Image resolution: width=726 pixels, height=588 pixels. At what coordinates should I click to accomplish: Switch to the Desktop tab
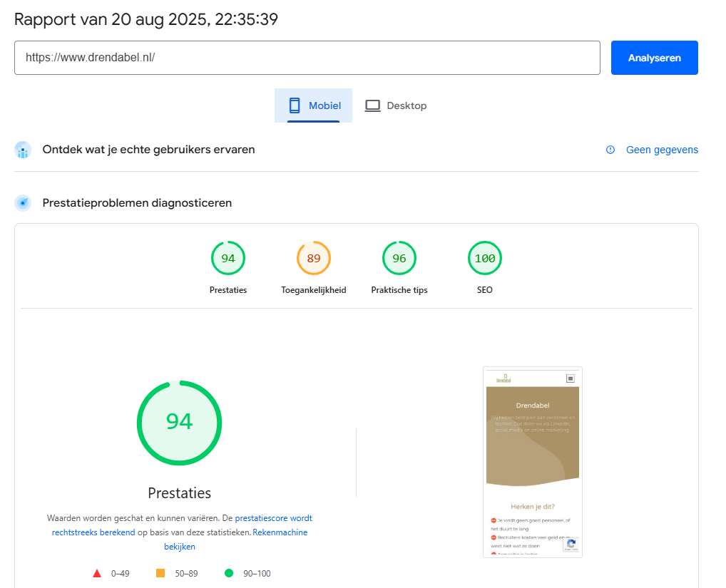396,105
